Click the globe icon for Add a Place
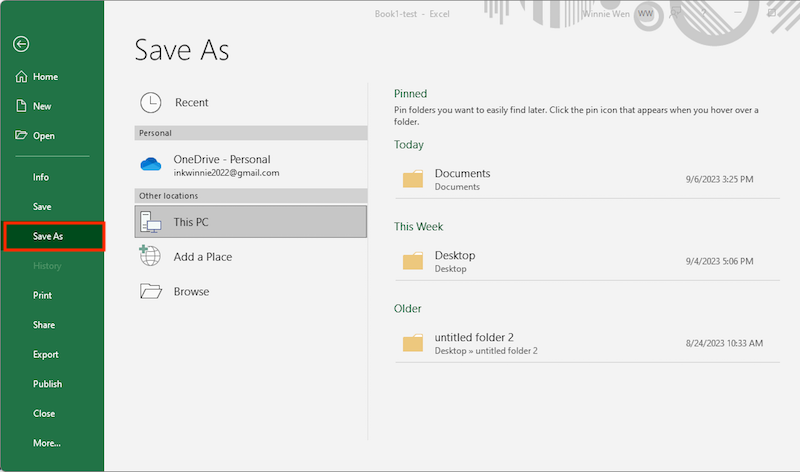Image resolution: width=800 pixels, height=472 pixels. click(150, 256)
